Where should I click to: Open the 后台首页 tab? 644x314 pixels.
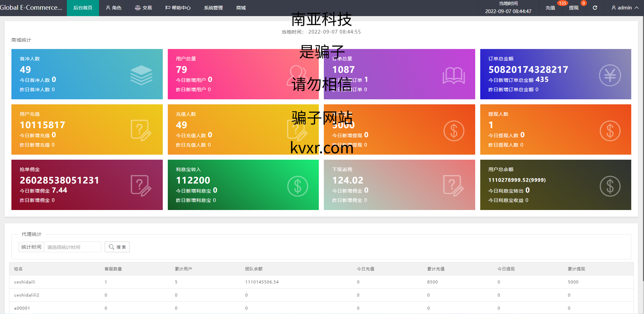click(83, 8)
